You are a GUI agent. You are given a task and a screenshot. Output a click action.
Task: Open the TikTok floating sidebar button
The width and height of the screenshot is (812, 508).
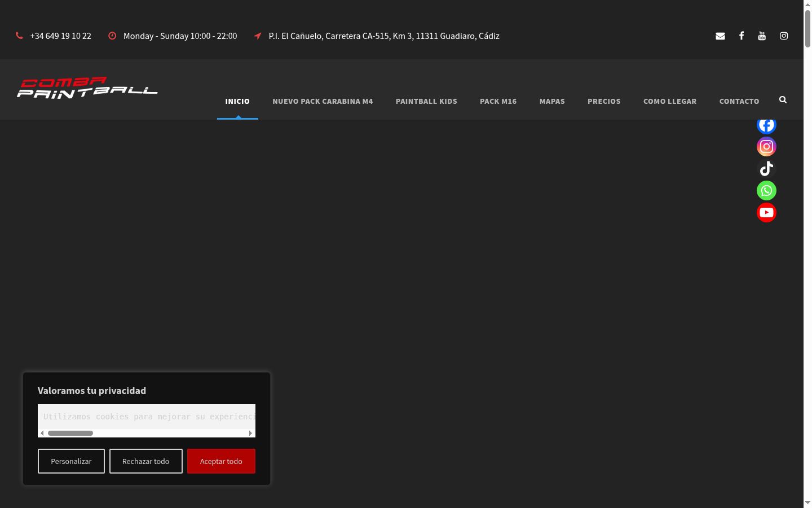tap(766, 169)
